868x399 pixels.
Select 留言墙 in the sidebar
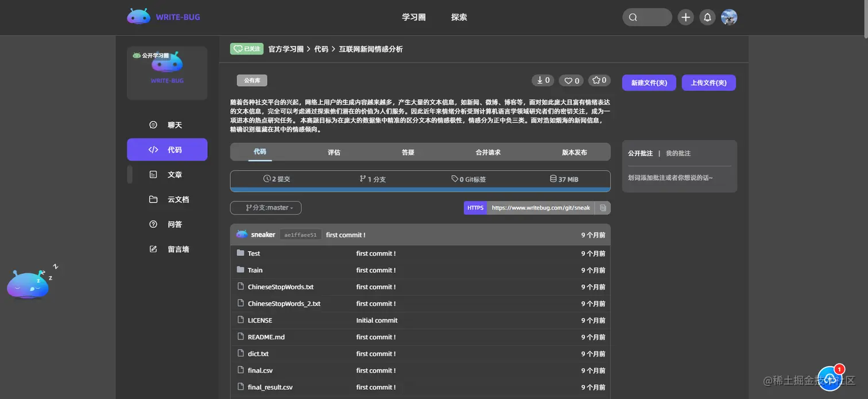(167, 249)
